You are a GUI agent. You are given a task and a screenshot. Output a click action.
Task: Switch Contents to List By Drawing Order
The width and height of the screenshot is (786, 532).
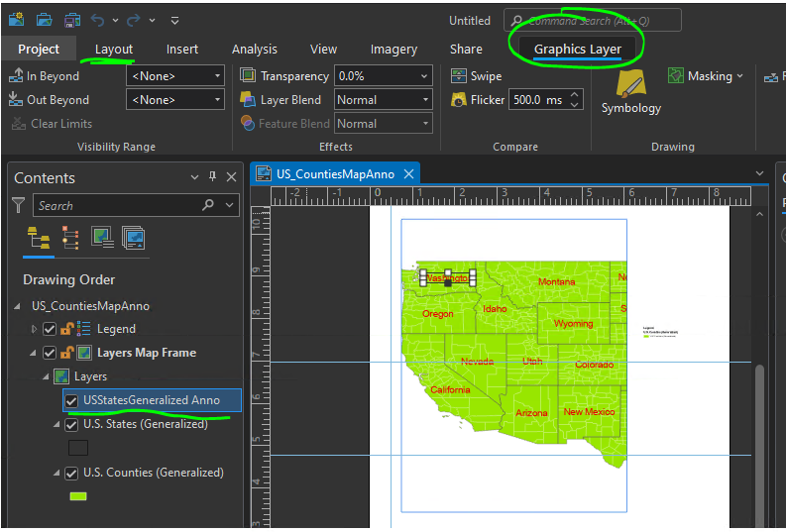click(39, 238)
